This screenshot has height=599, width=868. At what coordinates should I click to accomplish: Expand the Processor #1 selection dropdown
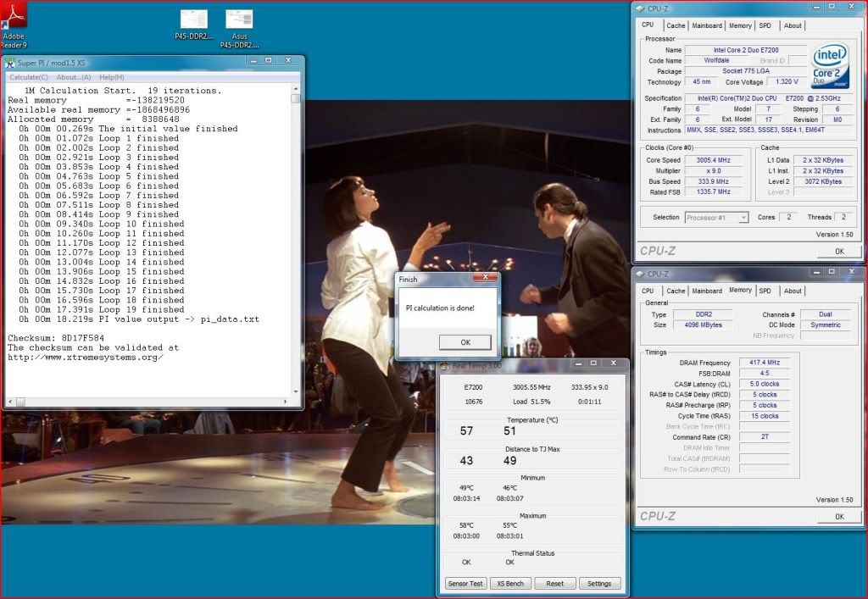pos(743,218)
